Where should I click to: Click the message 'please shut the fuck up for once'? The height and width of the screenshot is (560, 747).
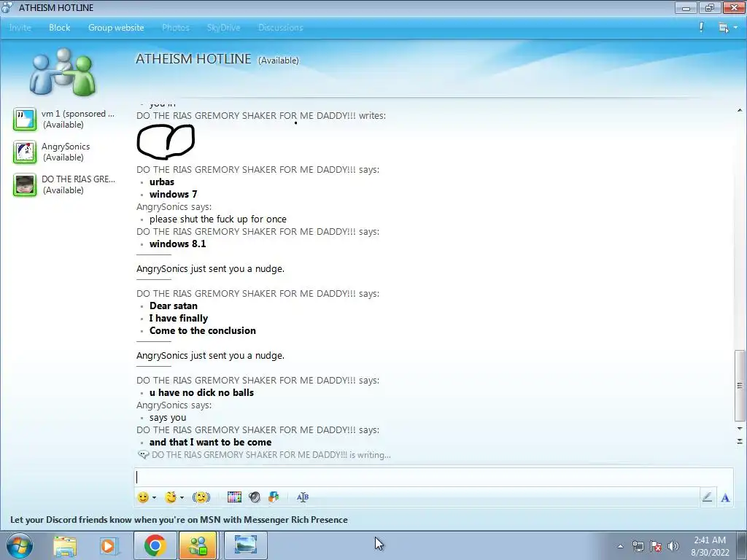coord(218,219)
